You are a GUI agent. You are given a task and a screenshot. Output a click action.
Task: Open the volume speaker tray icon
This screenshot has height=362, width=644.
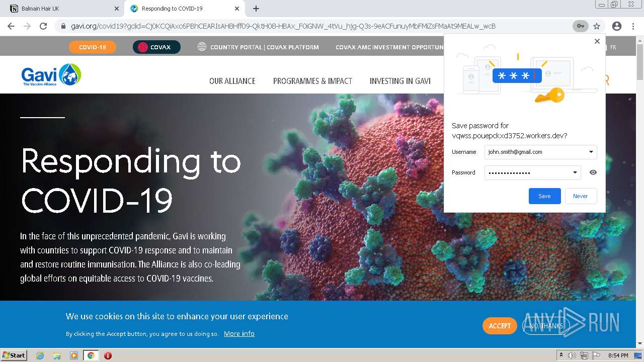[572, 355]
